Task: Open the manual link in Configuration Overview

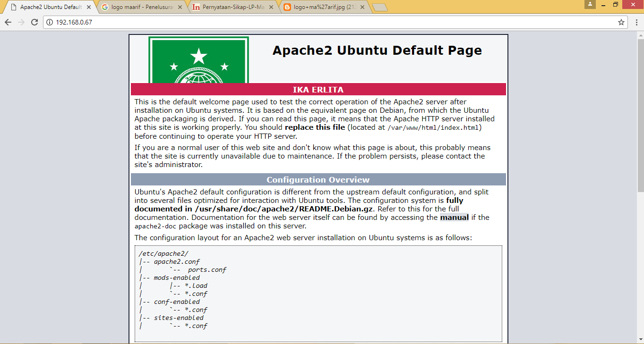Action: [455, 218]
